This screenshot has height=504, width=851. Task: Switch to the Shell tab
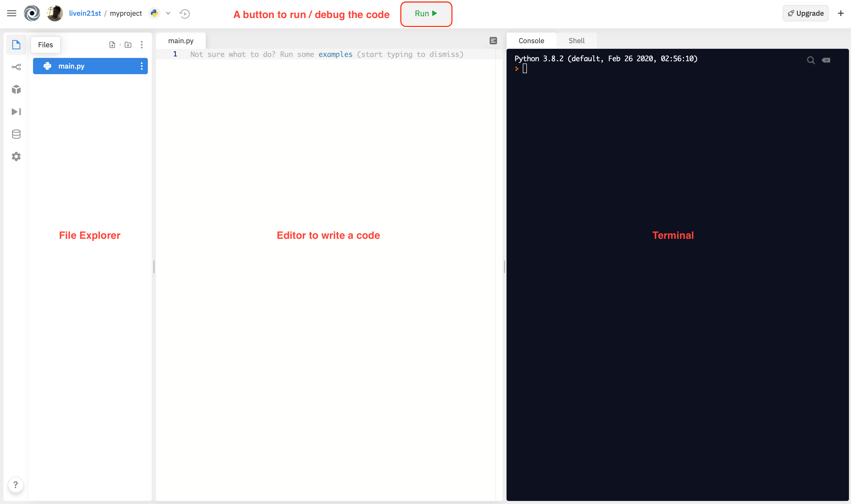(576, 40)
